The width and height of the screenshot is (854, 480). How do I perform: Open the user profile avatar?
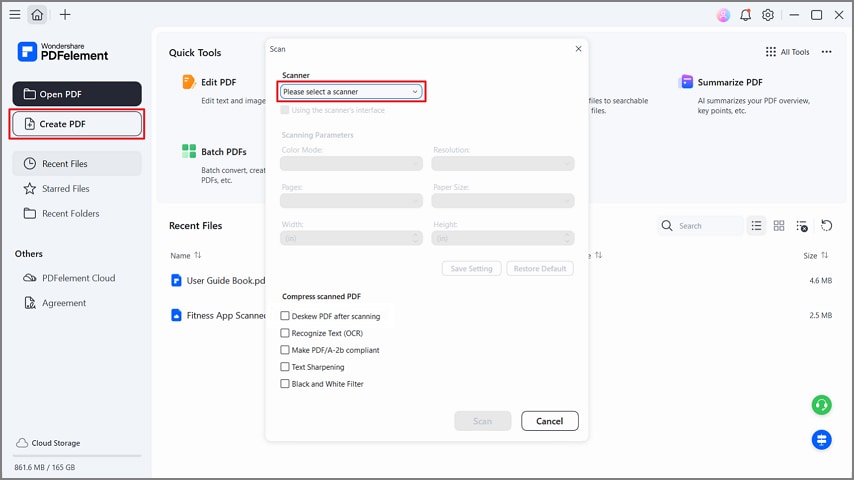[x=723, y=15]
